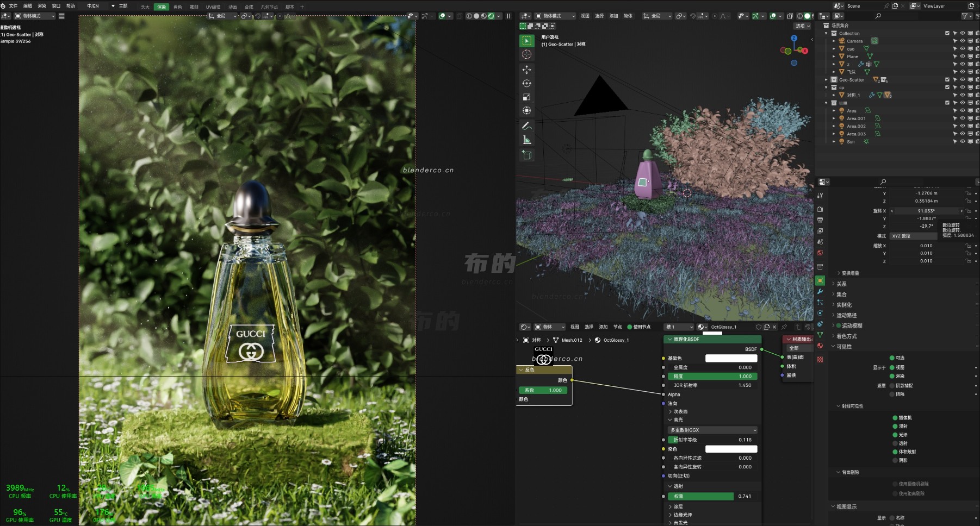Screen dimensions: 980x526
Task: Hide the Plane object in viewport
Action: 963,57
